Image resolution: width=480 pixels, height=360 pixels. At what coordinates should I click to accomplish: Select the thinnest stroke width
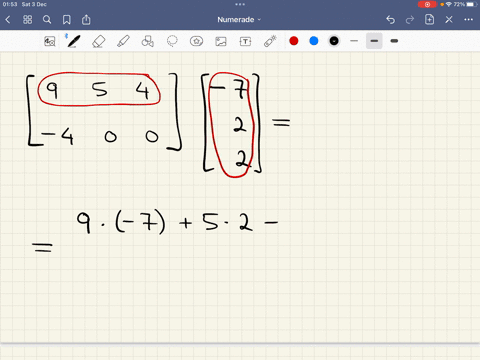point(354,41)
